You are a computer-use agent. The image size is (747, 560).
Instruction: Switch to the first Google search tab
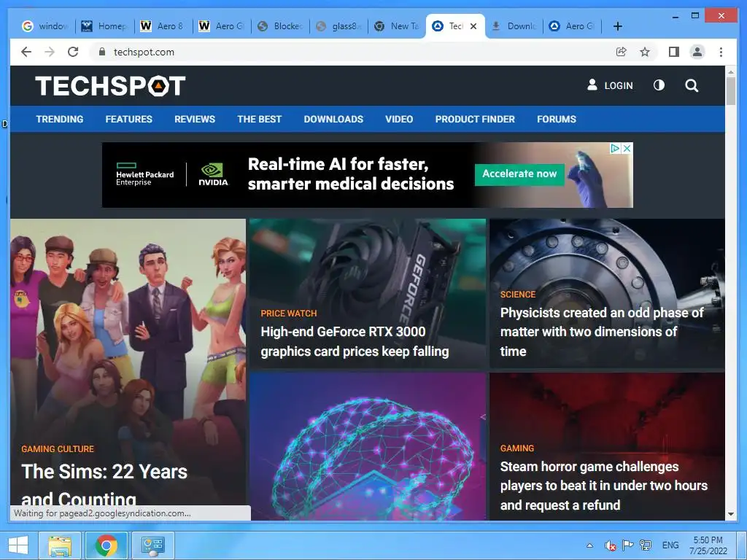click(x=46, y=26)
